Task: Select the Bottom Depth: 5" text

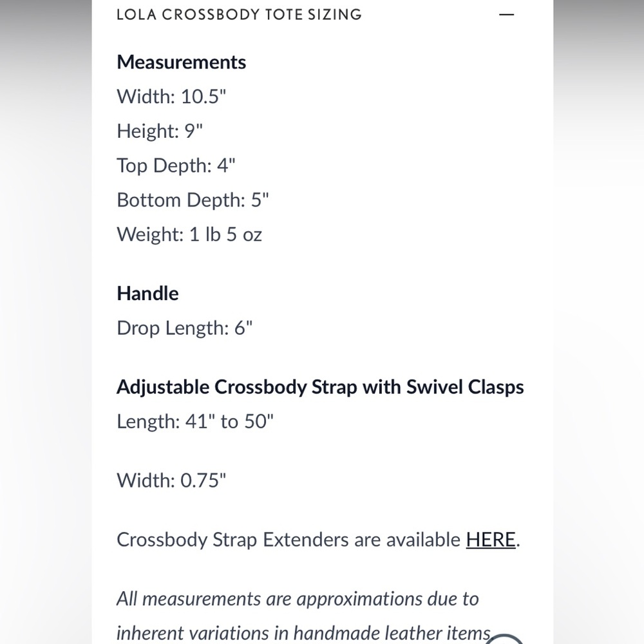Action: (193, 200)
